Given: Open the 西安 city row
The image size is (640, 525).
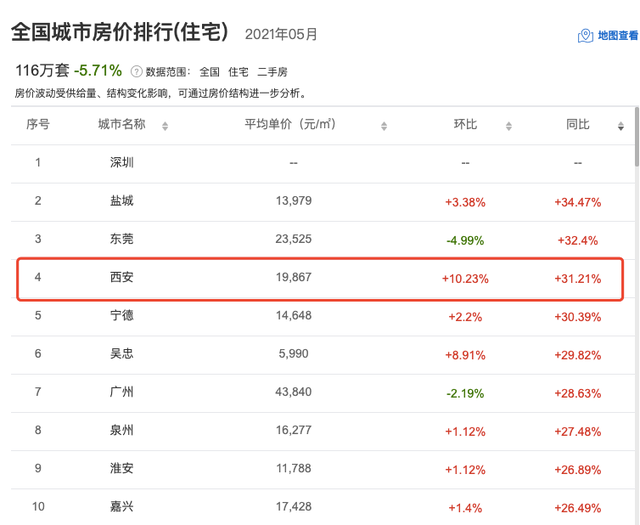Looking at the screenshot, I should 322,278.
